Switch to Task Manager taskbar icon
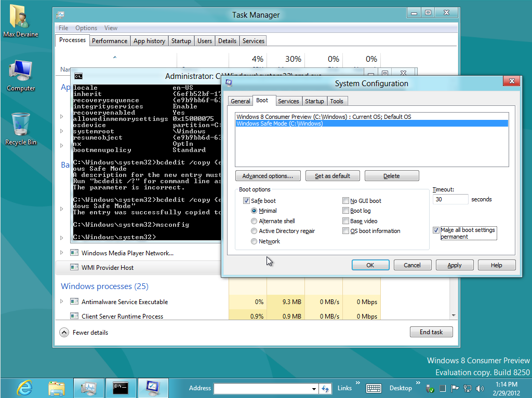The image size is (532, 398). 88,388
